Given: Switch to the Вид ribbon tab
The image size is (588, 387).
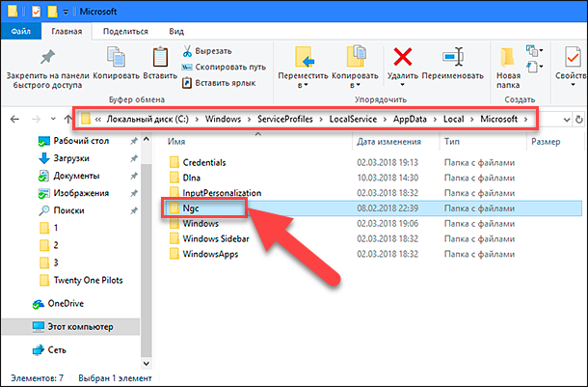Looking at the screenshot, I should pos(176,31).
